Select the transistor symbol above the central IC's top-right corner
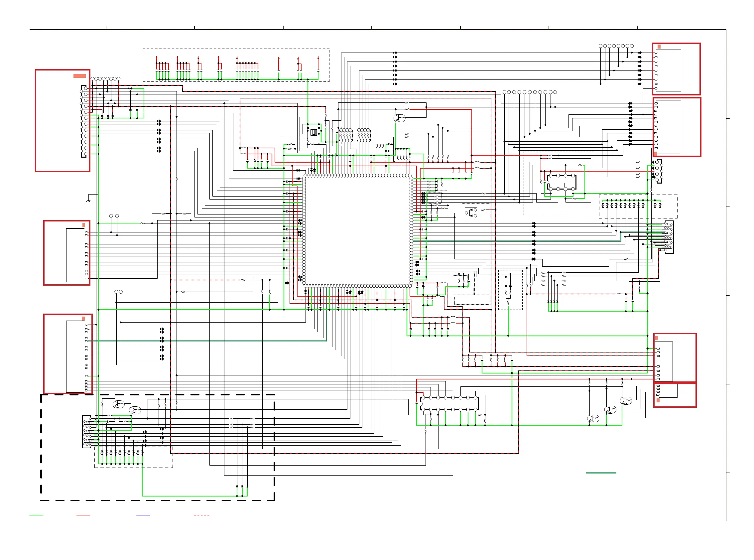Viewport: 754px width, 560px height. (399, 118)
